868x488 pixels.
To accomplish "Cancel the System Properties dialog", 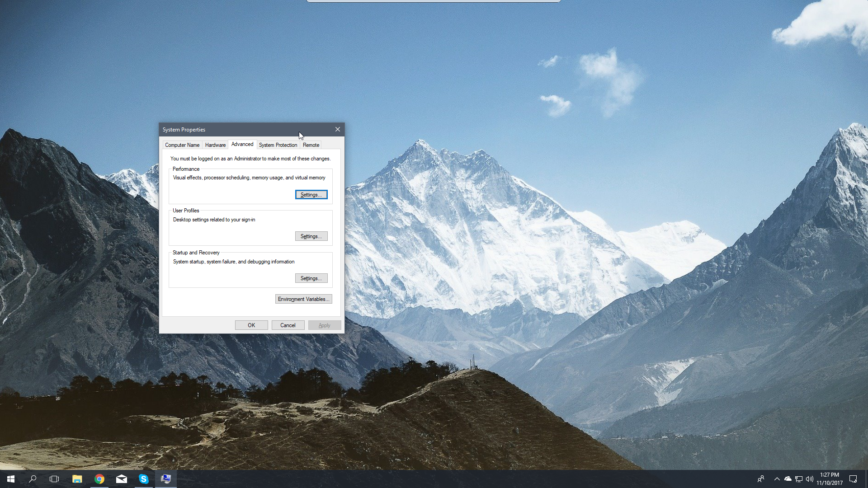I will click(288, 325).
